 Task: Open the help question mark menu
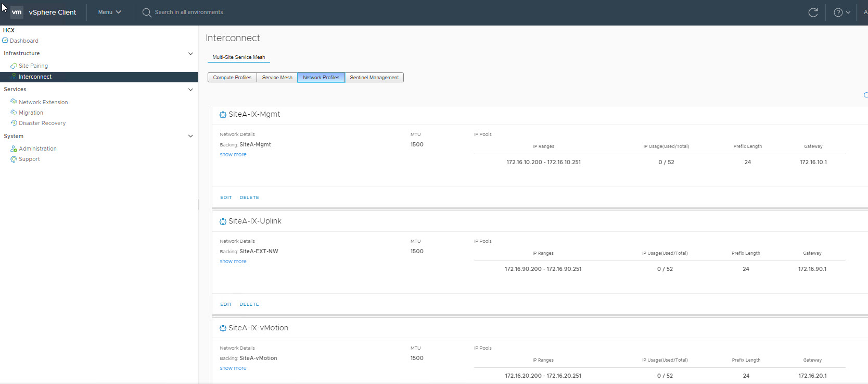841,13
